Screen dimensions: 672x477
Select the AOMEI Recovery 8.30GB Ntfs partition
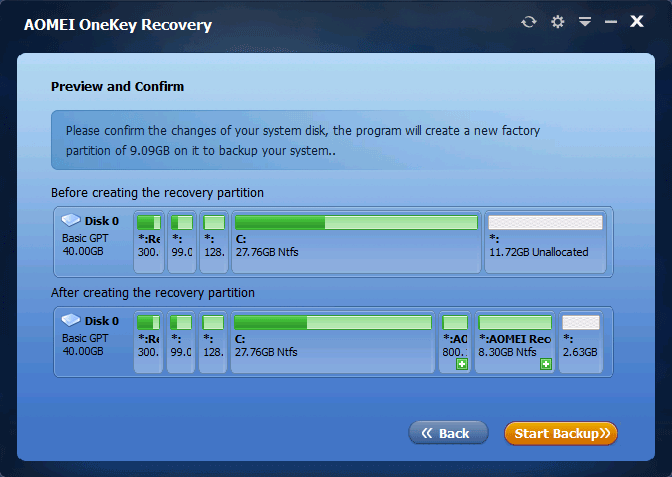tap(515, 342)
